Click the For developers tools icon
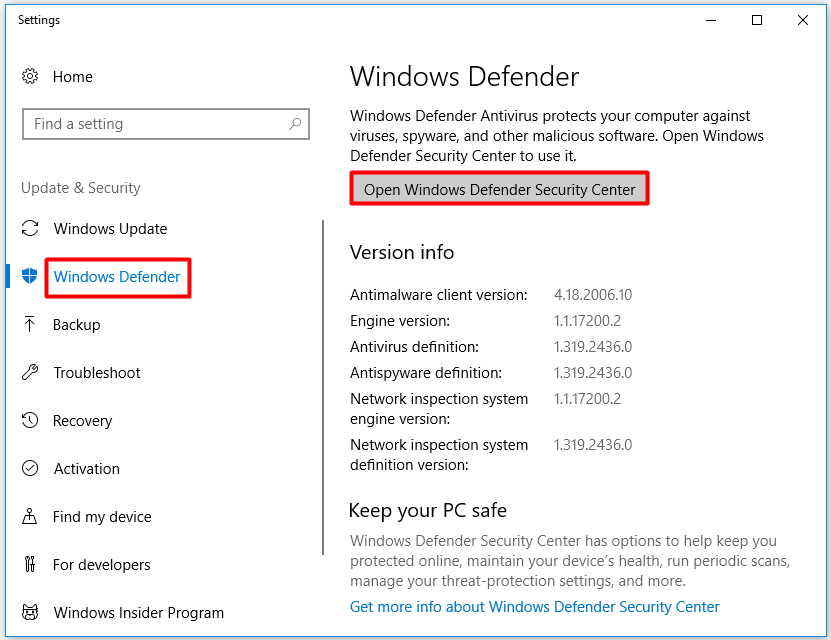This screenshot has width=831, height=640. coord(30,564)
